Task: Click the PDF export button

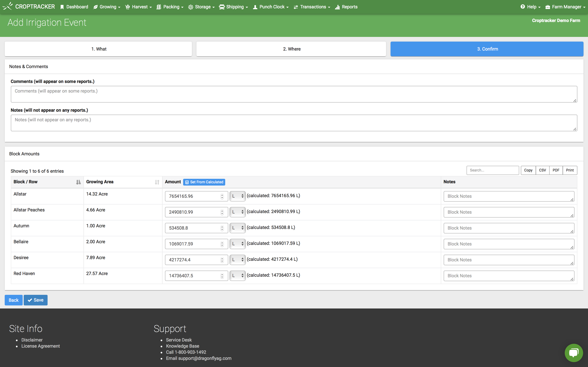Action: pyautogui.click(x=556, y=170)
